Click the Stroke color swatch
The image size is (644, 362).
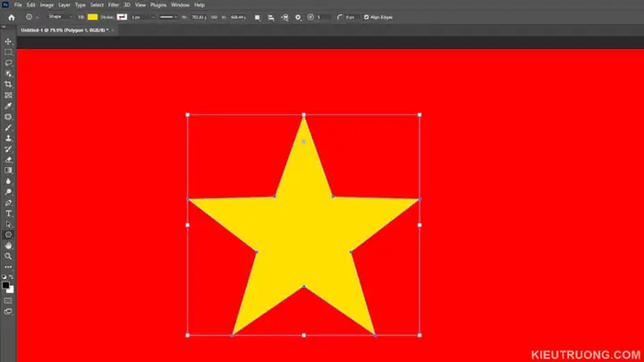pos(122,17)
